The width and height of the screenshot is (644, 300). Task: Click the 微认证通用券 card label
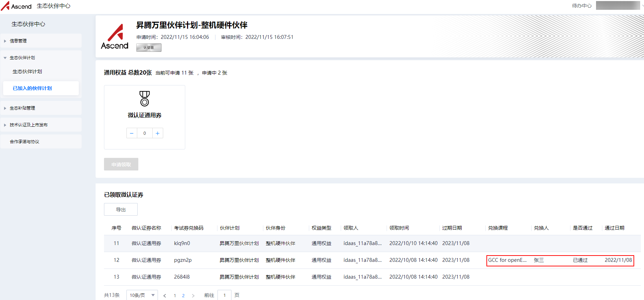[145, 115]
